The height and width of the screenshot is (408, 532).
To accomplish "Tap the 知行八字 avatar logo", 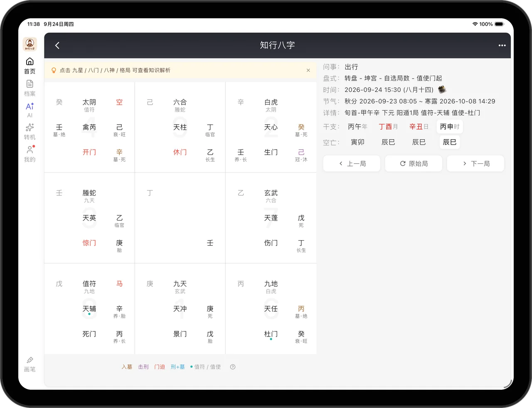I will 30,44.
